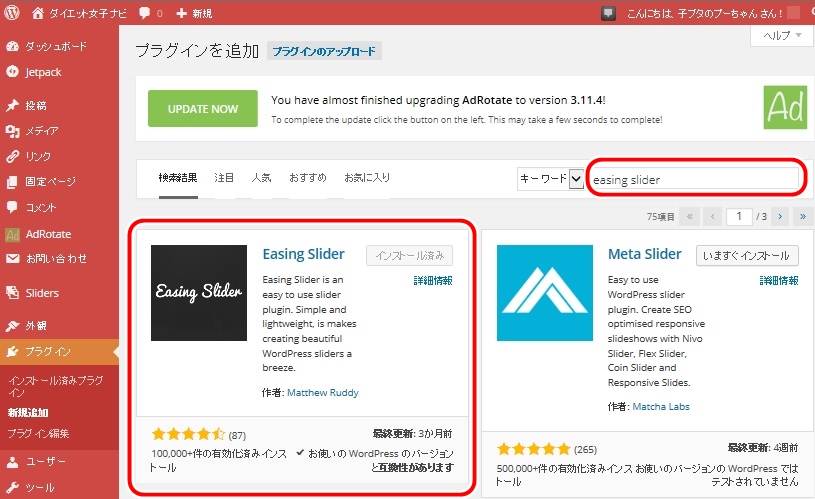Open the Easing Slider title link
This screenshot has height=499, width=815.
(304, 254)
